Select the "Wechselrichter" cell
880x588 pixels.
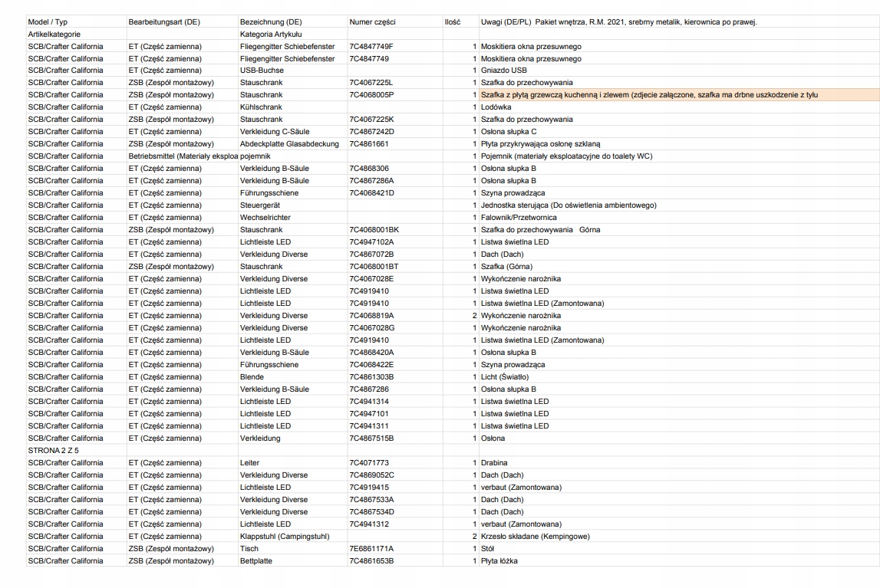click(x=265, y=217)
